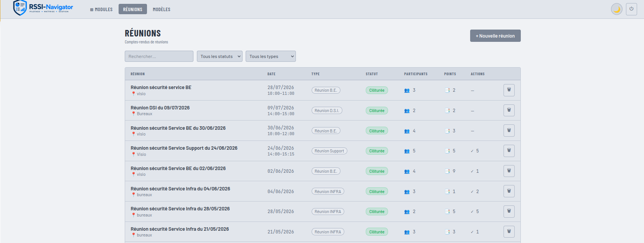
Task: Open Réunion DSI du 09/07/2026
Action: [160, 108]
